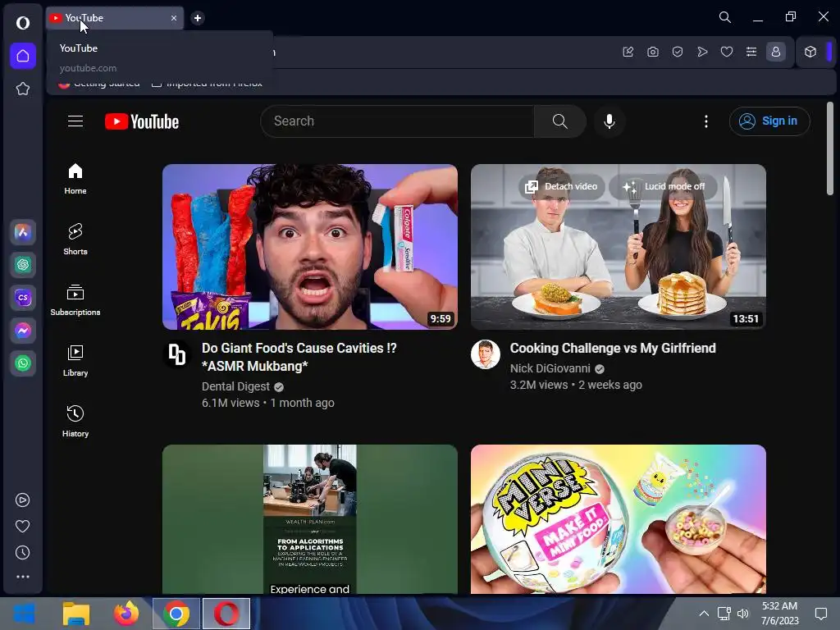Open Subscriptions in YouTube sidebar

click(75, 300)
